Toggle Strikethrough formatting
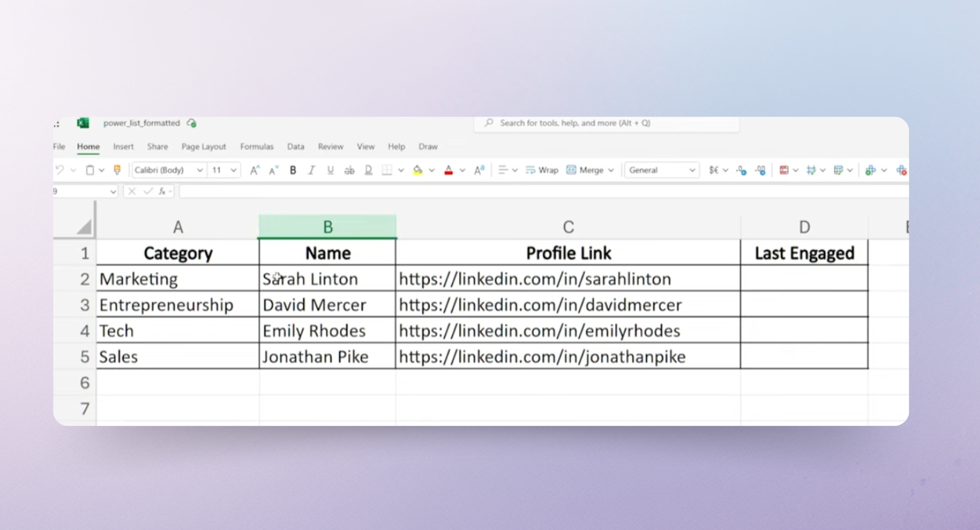The height and width of the screenshot is (530, 980). click(x=349, y=170)
